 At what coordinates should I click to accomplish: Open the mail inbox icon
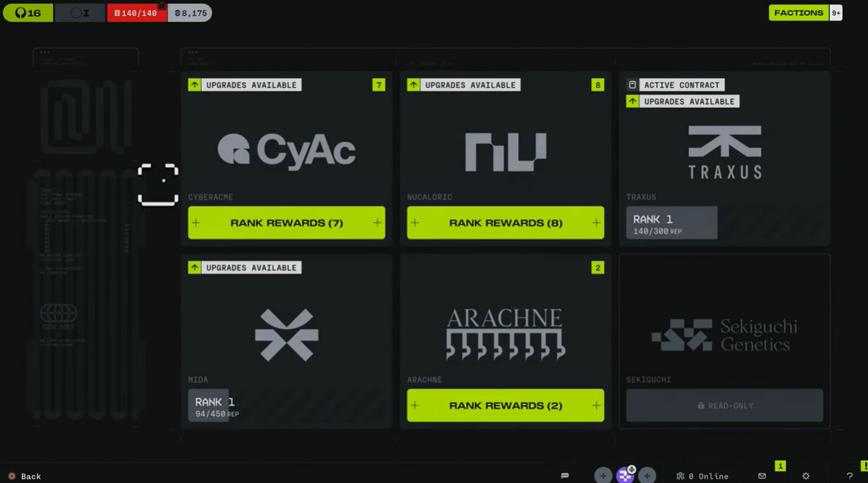pos(762,476)
